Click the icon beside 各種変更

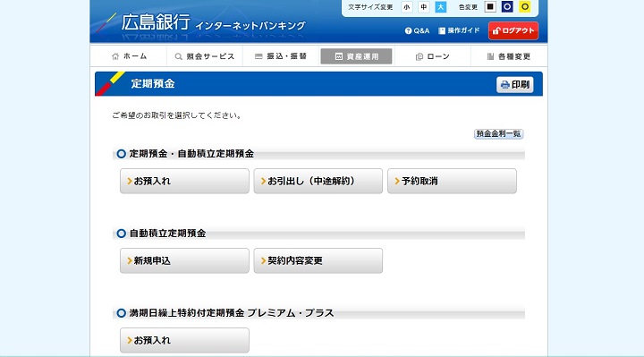[490, 56]
